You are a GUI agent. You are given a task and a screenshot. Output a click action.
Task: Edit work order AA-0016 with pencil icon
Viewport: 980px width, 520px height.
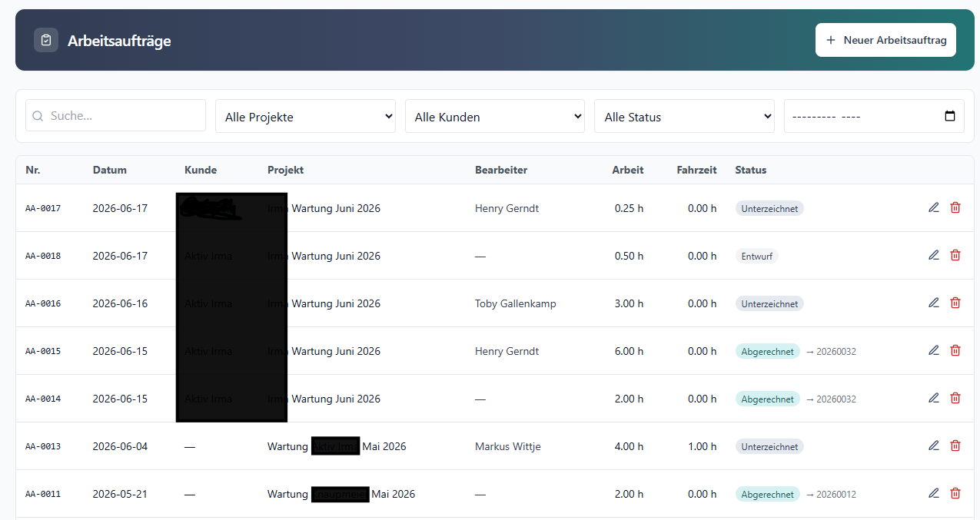(934, 303)
